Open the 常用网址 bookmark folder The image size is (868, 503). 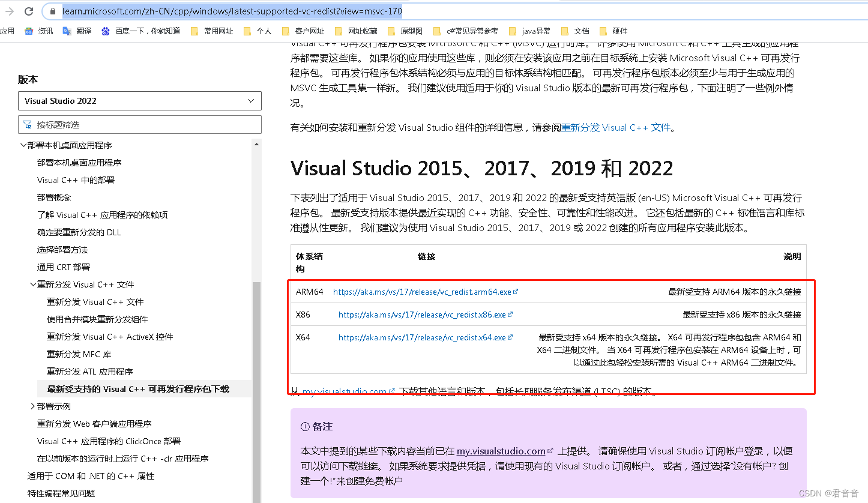click(x=212, y=31)
